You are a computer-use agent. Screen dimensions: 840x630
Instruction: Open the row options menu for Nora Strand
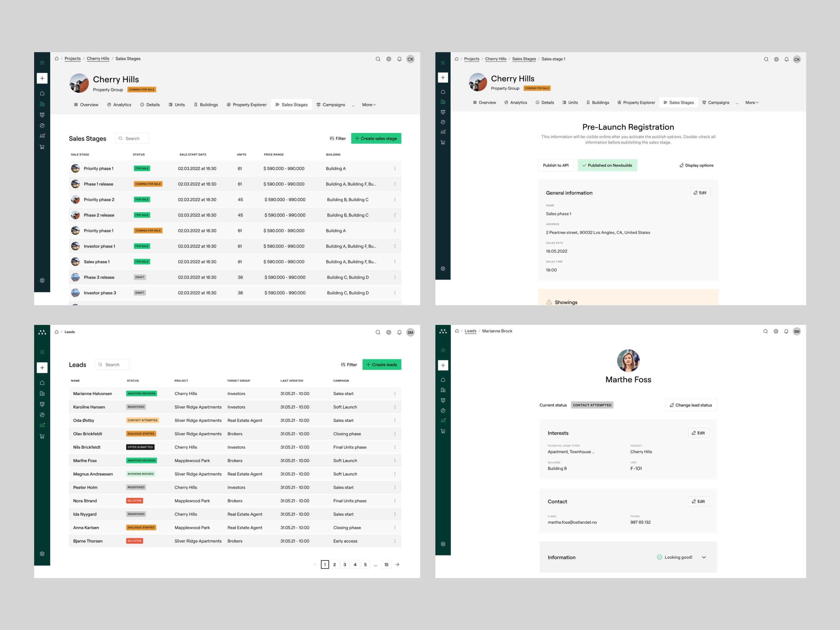coord(394,501)
